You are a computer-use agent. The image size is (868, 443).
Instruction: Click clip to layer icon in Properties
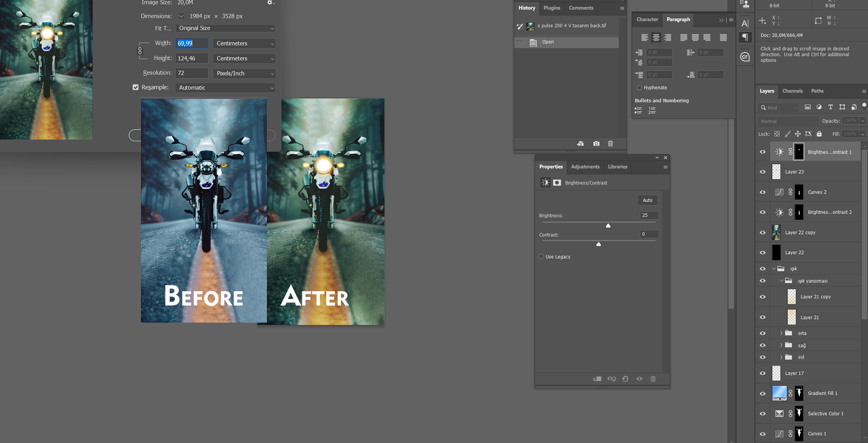tap(597, 379)
